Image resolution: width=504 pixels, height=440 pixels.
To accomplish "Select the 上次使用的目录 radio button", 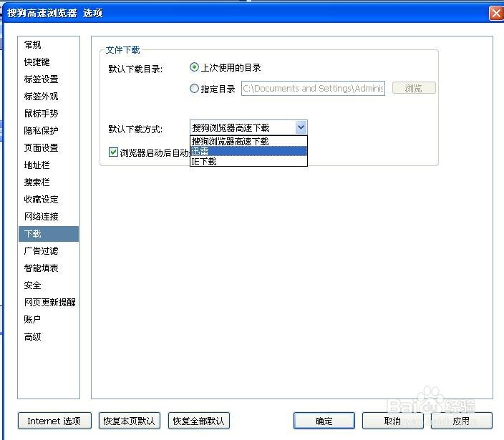I will point(194,67).
